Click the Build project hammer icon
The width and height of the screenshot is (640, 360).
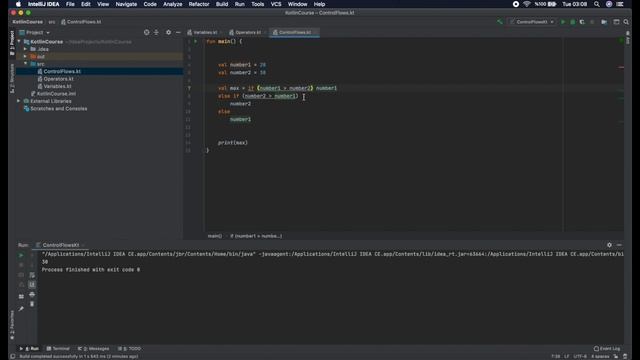point(500,22)
